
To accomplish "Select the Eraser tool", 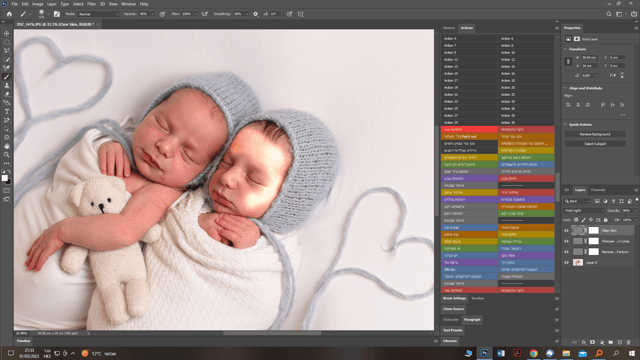I will [x=7, y=94].
